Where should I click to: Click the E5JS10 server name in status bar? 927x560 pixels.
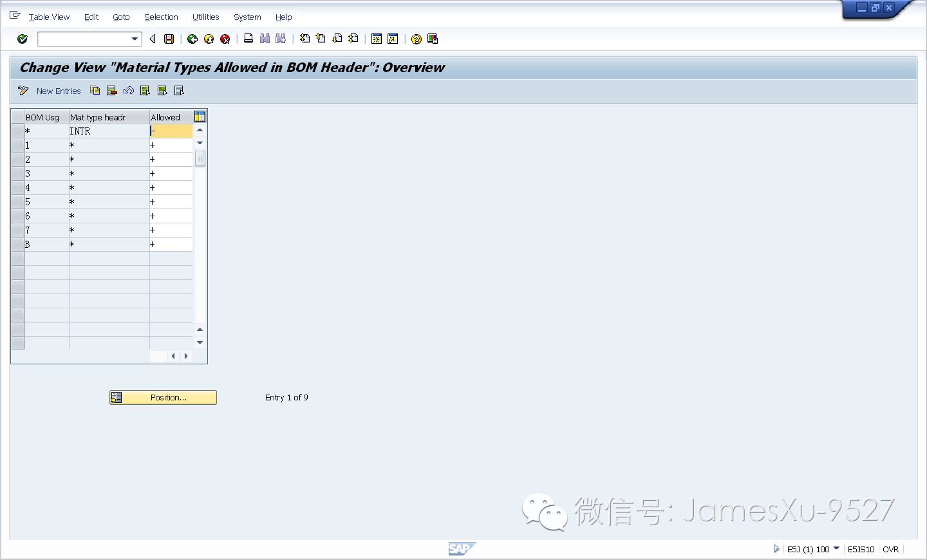click(861, 549)
